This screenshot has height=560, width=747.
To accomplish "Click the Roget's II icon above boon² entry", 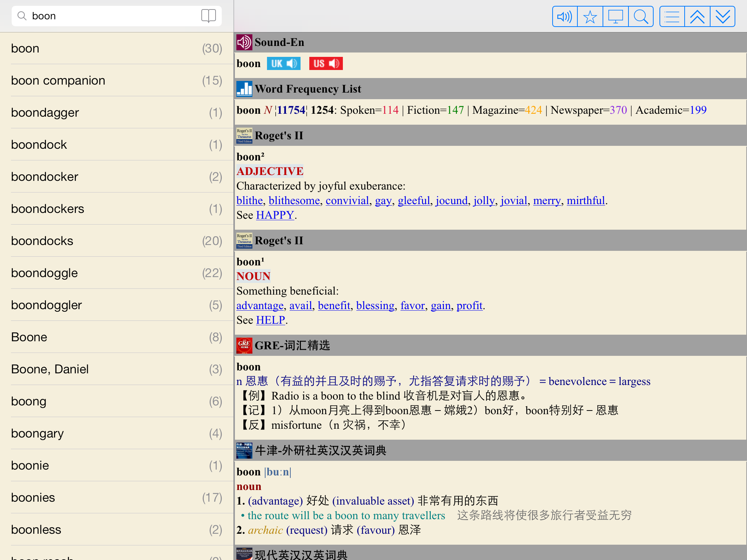I will point(244,136).
